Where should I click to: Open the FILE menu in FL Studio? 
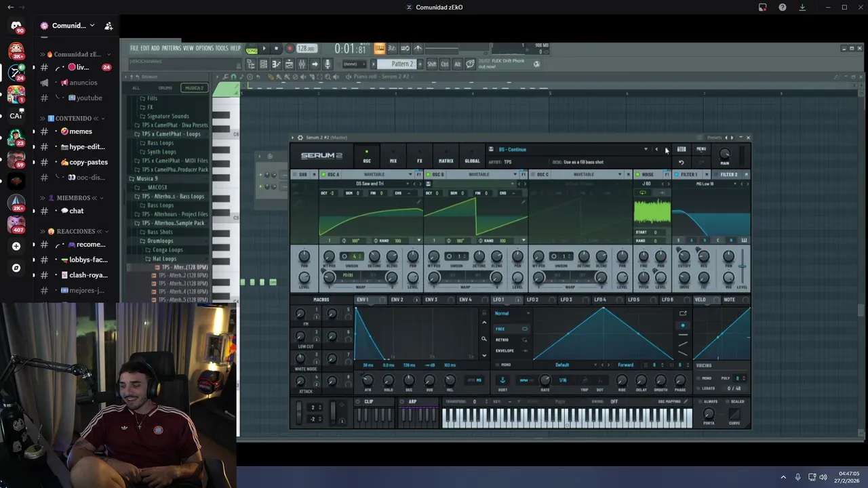coord(134,49)
